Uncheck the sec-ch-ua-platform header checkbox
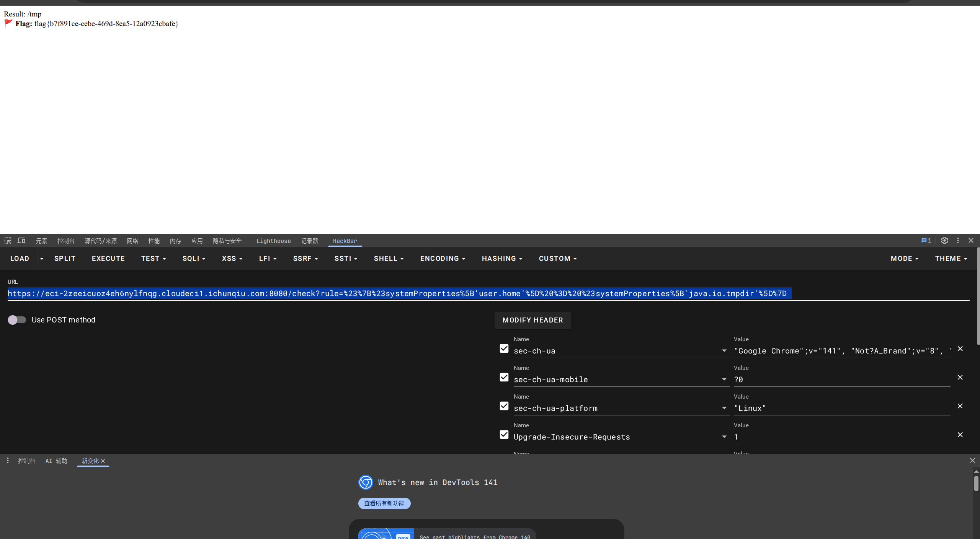 coord(504,406)
